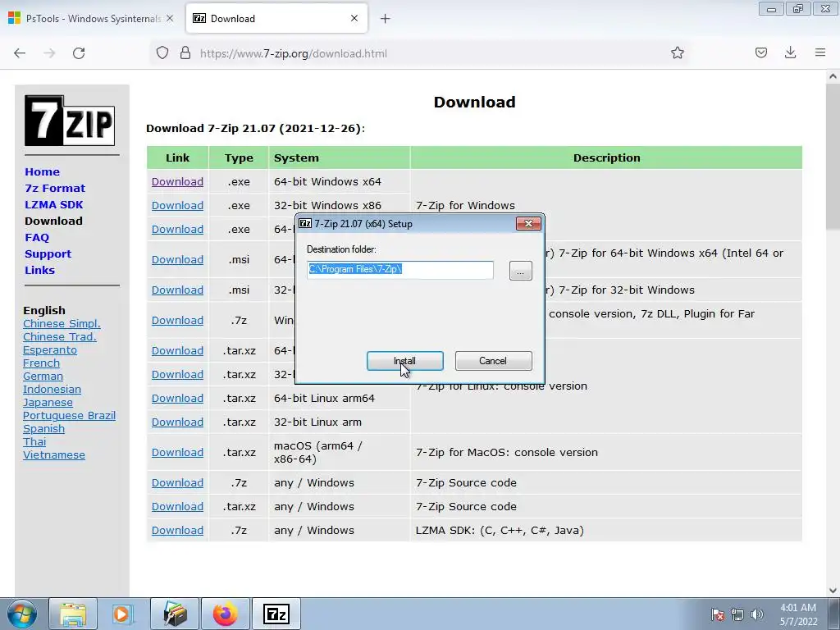Click the Firefox back arrow
840x630 pixels.
click(20, 53)
